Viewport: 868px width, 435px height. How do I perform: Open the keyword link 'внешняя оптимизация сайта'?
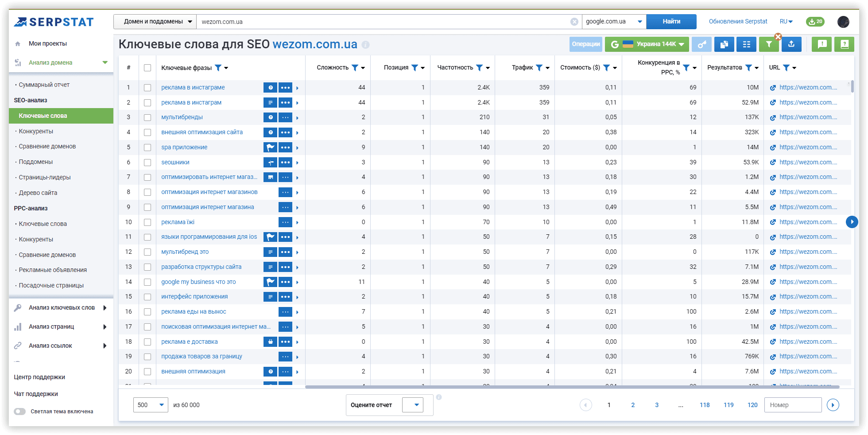click(202, 132)
